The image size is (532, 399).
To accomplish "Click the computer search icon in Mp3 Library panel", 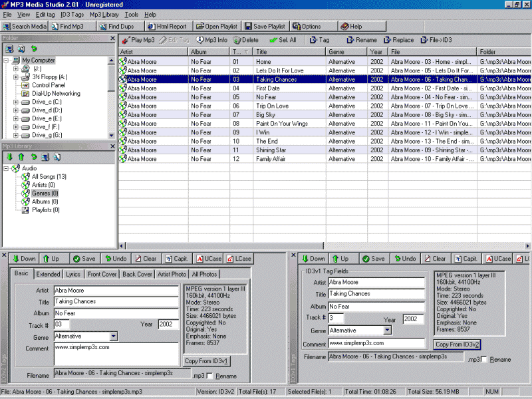I will (x=45, y=157).
